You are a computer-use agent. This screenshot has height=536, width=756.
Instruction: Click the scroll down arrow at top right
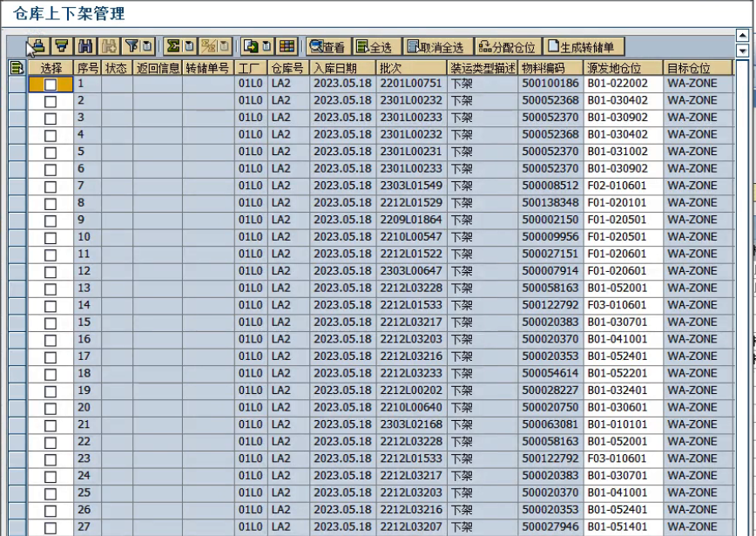click(742, 51)
